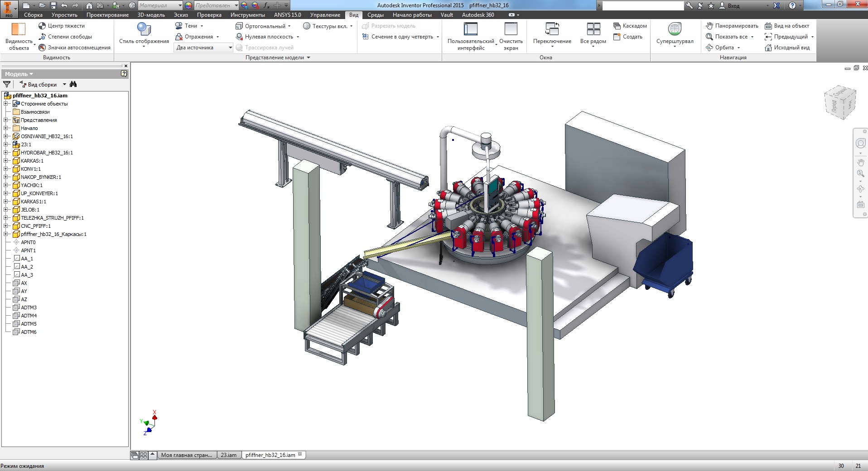Image resolution: width=868 pixels, height=471 pixels.
Task: Click Clean Screen icon
Action: 511,29
